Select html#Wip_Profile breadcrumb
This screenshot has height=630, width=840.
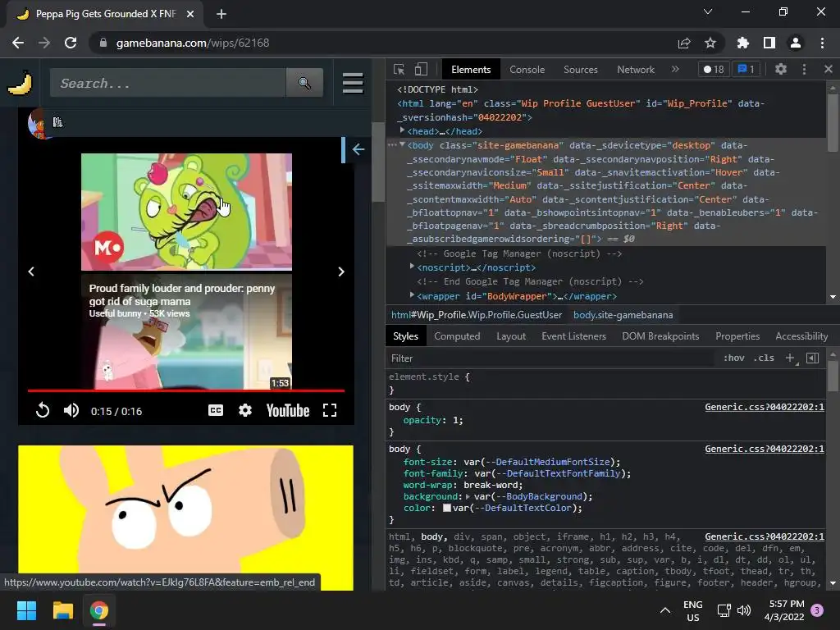click(x=477, y=315)
